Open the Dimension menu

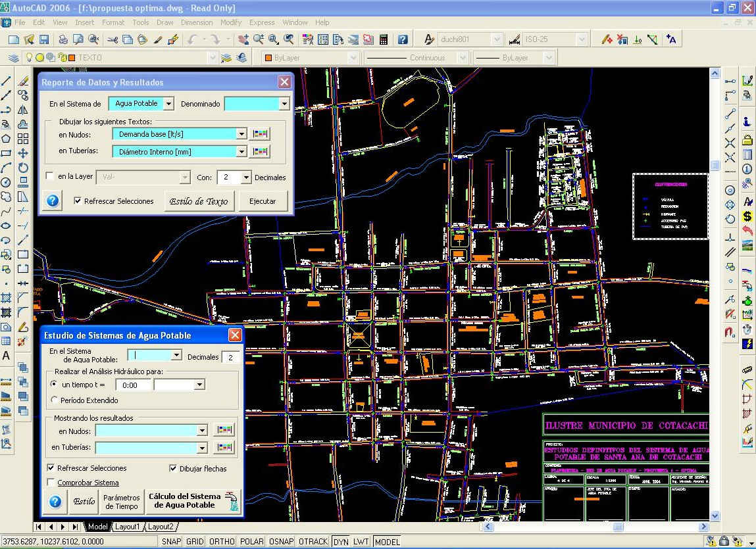[x=197, y=22]
